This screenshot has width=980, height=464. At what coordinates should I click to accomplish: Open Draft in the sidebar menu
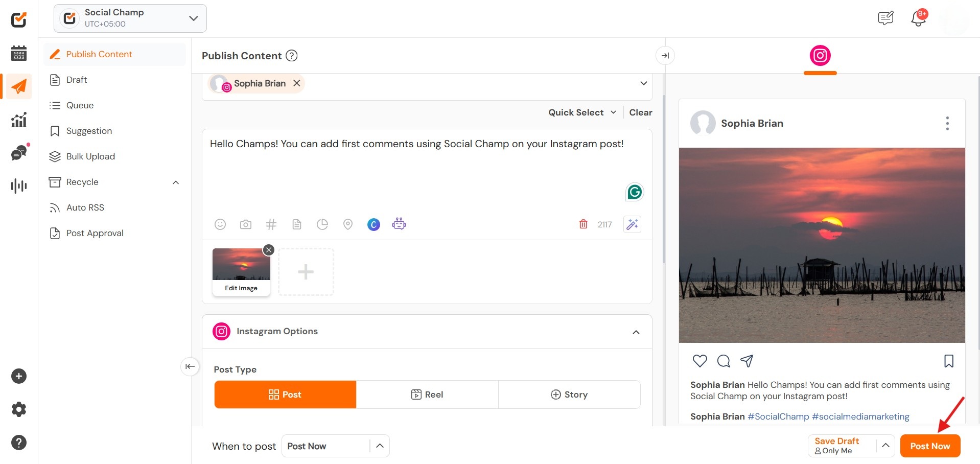tap(77, 80)
